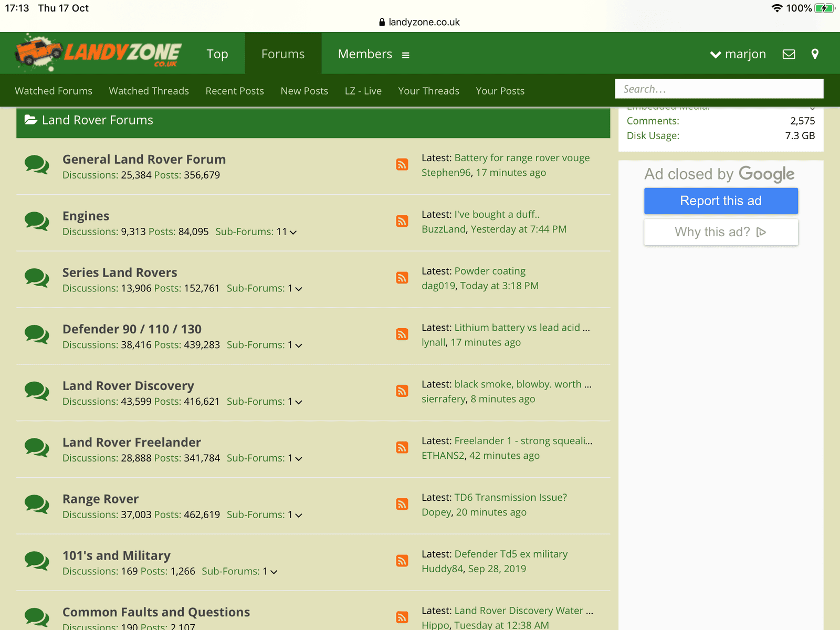Open RSS feed for Series Land Rovers
Screen dimensions: 840x630
[402, 278]
